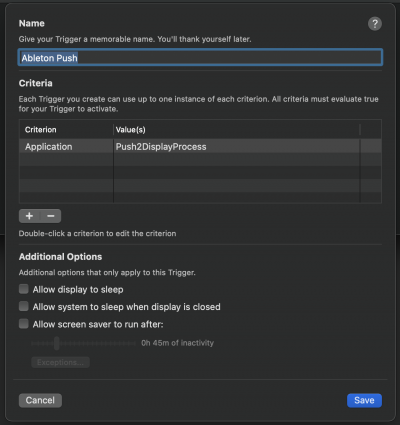Click the 0h 45m of inactivity label
400x425 pixels.
pyautogui.click(x=177, y=343)
